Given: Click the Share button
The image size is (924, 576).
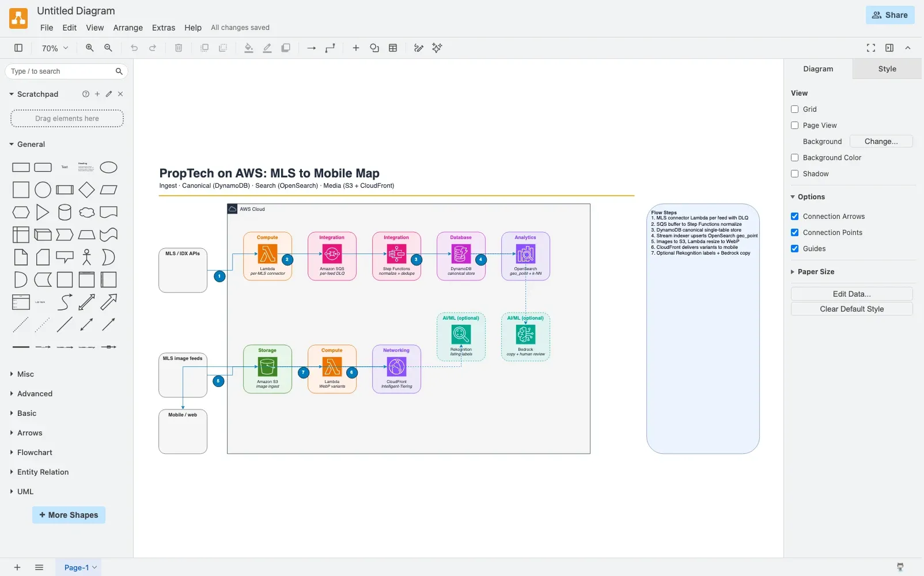Looking at the screenshot, I should (890, 15).
